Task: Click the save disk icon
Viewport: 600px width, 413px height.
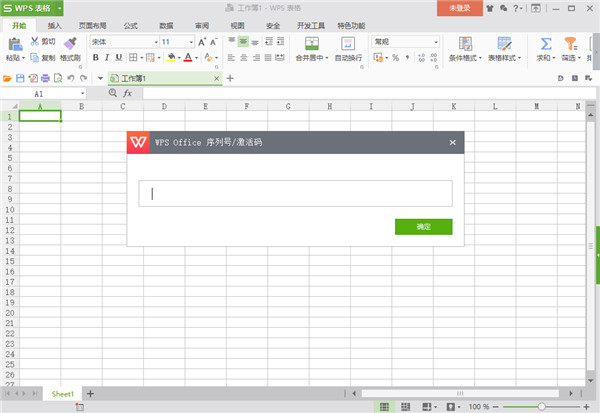Action: tap(20, 78)
